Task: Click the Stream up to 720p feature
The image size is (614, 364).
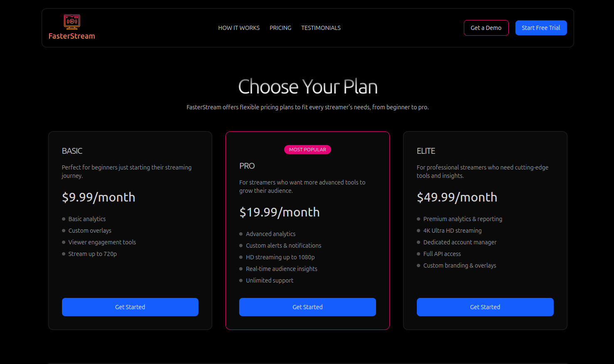Action: pyautogui.click(x=92, y=254)
